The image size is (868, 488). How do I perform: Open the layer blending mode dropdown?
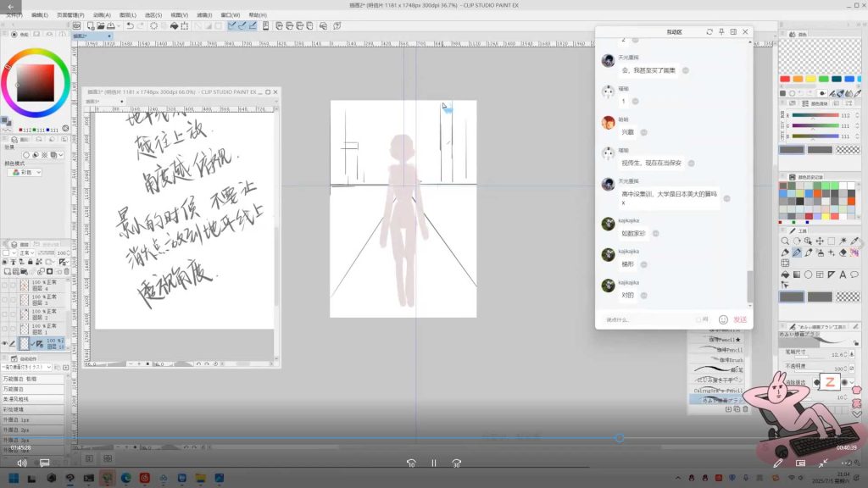click(29, 252)
